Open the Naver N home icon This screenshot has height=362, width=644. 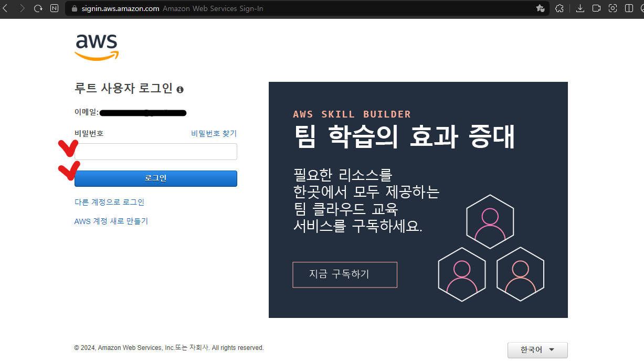tap(55, 8)
